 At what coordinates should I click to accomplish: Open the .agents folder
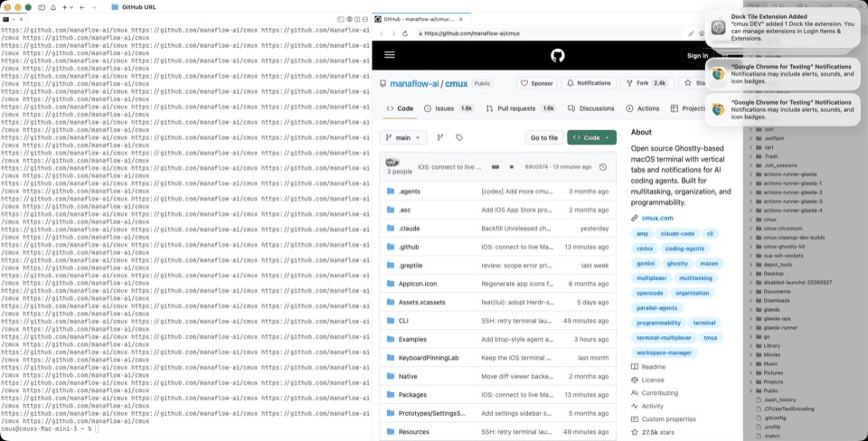pos(409,192)
